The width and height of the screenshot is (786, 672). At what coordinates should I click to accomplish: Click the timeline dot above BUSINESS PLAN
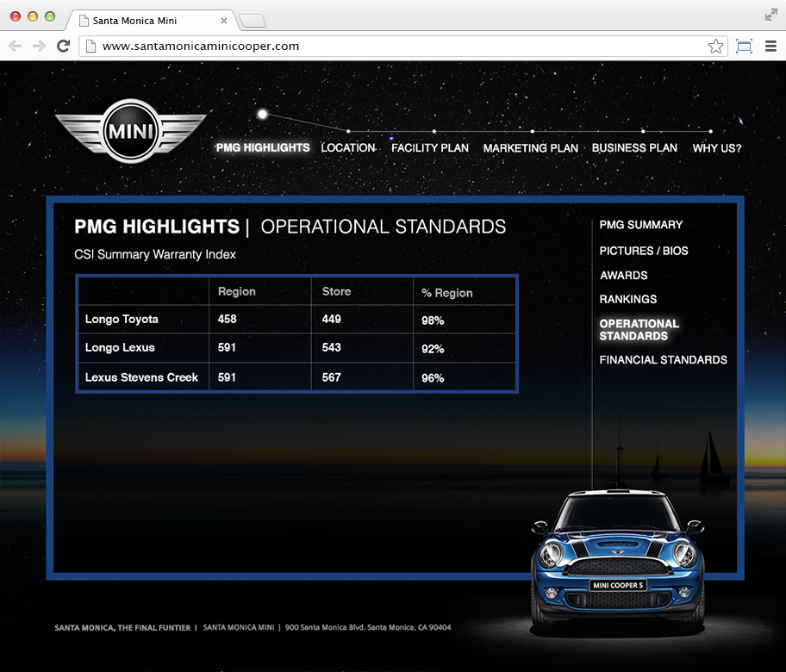tap(643, 131)
